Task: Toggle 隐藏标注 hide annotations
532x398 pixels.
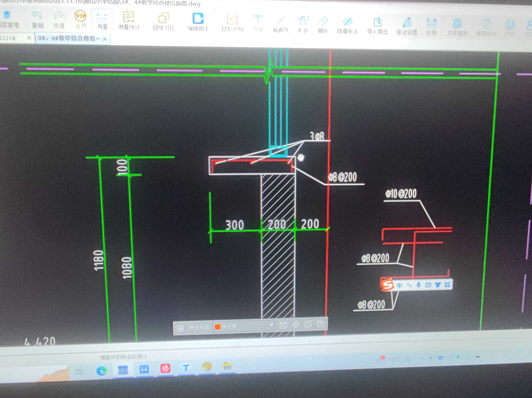Action: (x=347, y=26)
